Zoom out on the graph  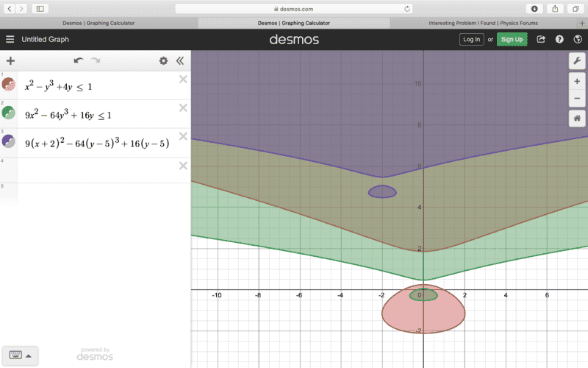click(577, 98)
